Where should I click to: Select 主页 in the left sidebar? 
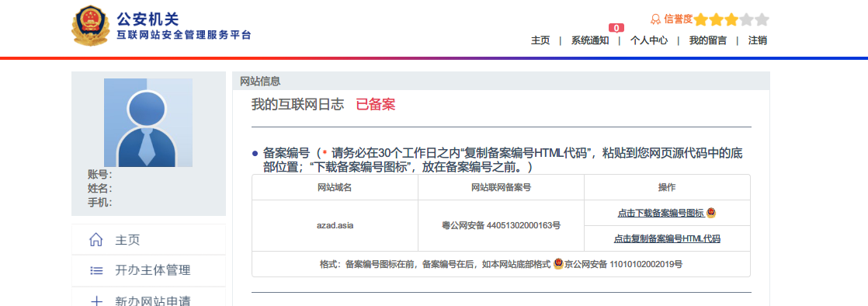pos(127,240)
